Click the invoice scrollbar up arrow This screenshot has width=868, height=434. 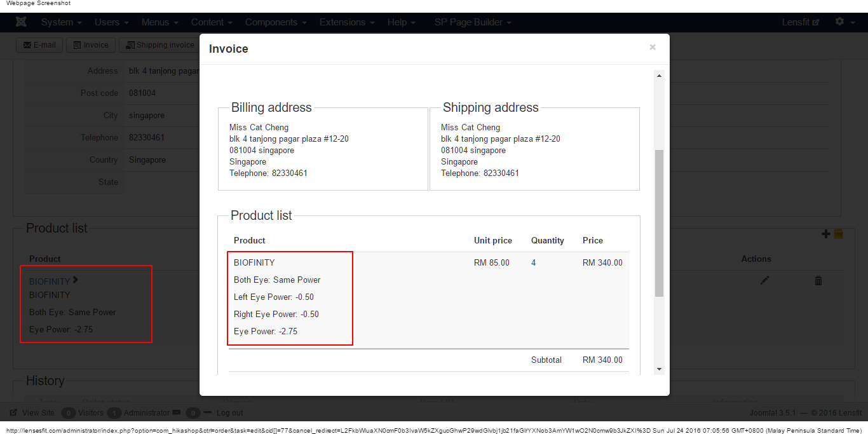tap(659, 76)
